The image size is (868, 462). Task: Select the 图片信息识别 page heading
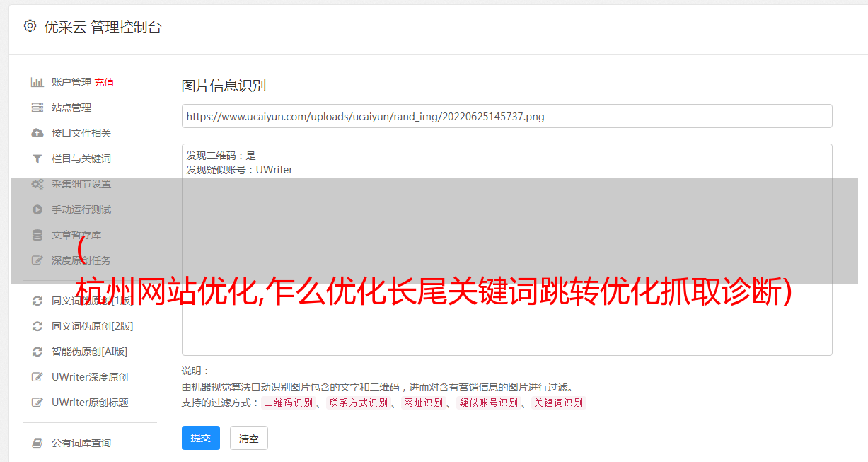click(224, 86)
